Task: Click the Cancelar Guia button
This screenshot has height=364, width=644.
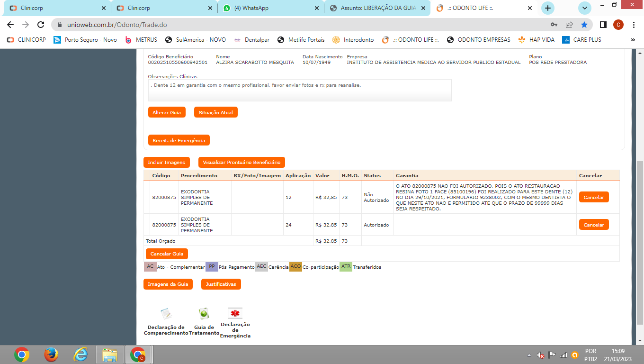Action: click(167, 254)
